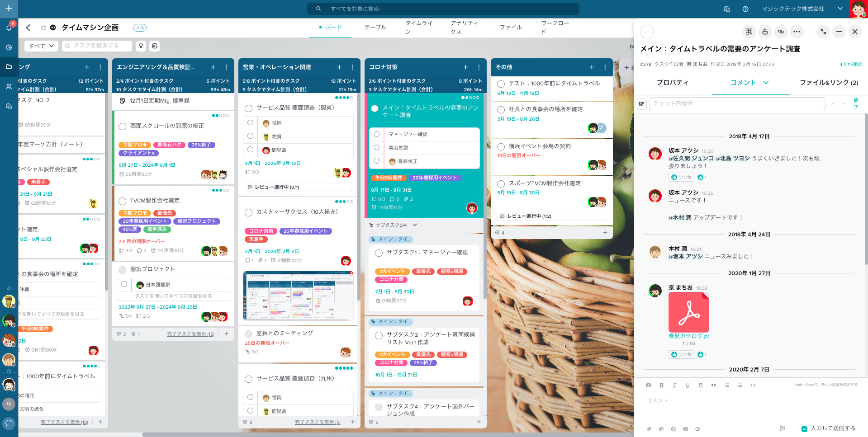Open more options in task detail panel
868x437 pixels.
[797, 32]
